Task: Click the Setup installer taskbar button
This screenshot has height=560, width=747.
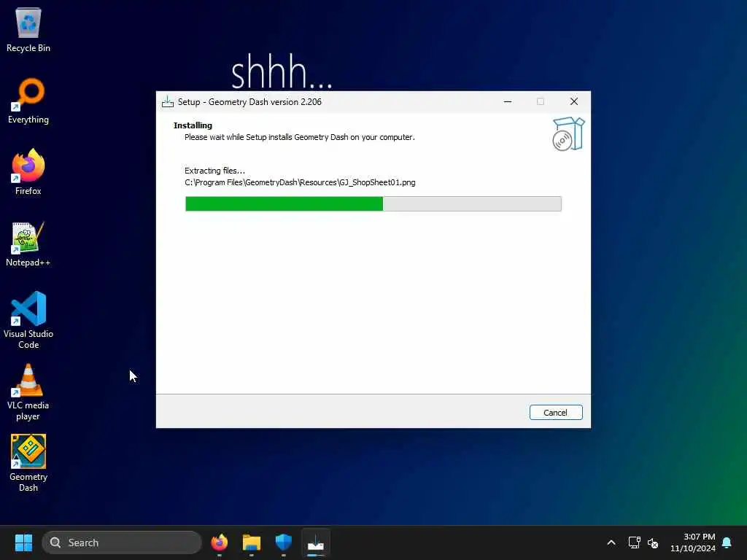Action: click(315, 542)
